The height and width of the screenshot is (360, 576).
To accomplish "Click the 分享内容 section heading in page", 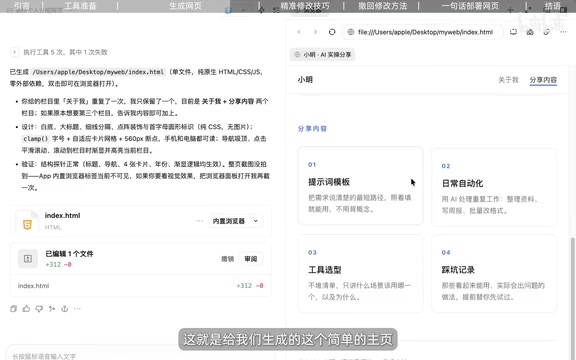I will [312, 129].
